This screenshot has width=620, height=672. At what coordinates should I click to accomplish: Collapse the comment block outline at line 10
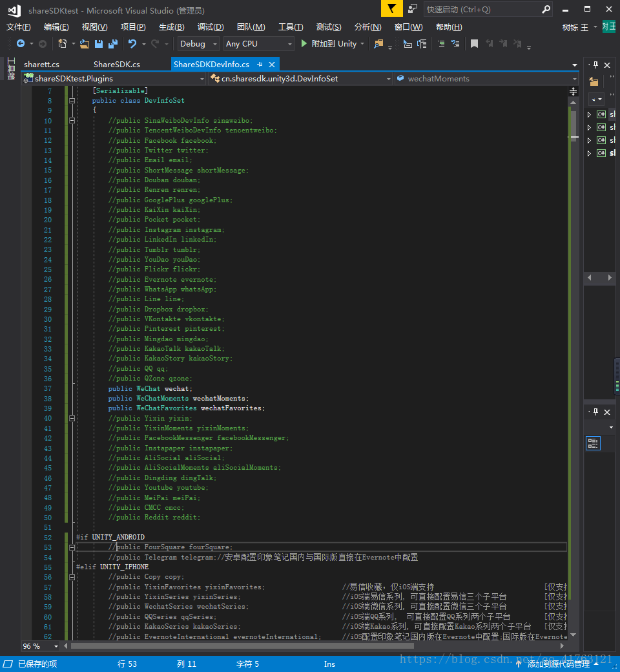point(72,121)
